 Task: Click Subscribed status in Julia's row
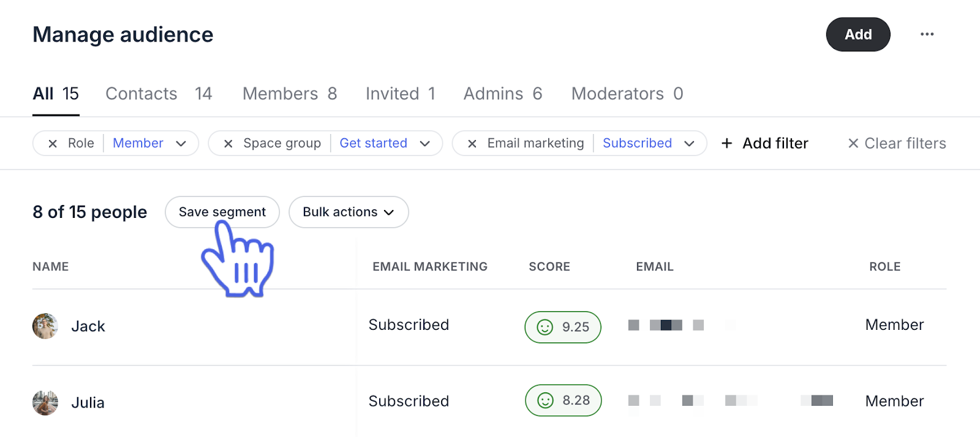(x=409, y=402)
